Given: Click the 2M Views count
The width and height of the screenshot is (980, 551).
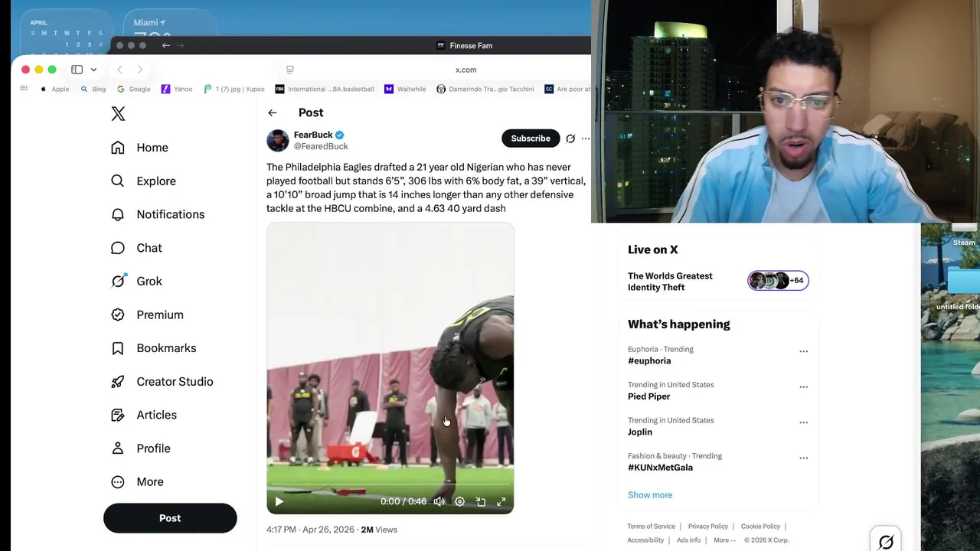Looking at the screenshot, I should click(379, 530).
